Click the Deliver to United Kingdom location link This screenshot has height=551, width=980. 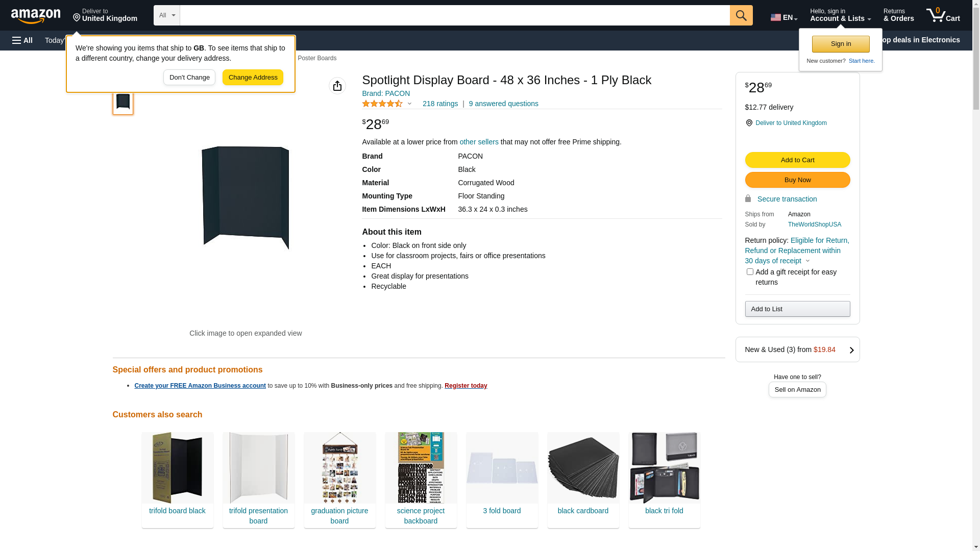click(x=791, y=123)
